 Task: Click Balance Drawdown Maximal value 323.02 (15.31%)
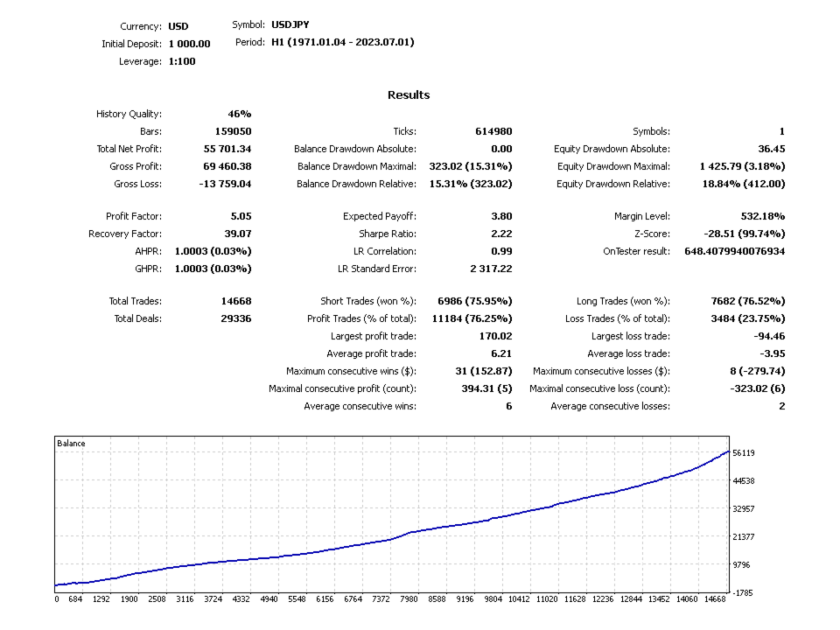(471, 166)
